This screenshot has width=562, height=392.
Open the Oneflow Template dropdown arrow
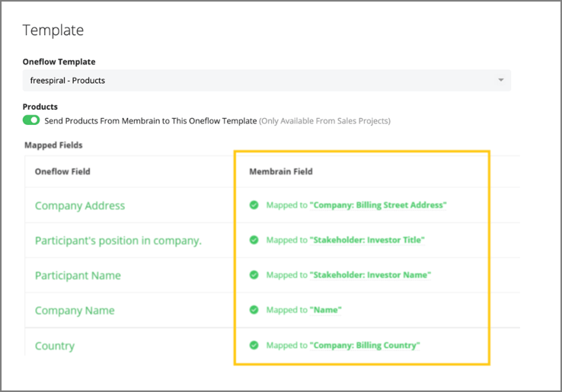pyautogui.click(x=501, y=80)
